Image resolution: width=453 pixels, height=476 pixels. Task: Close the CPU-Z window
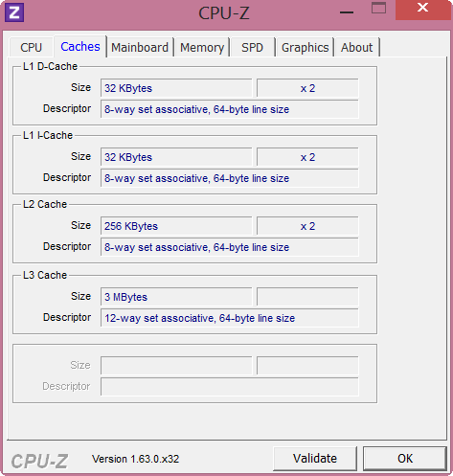422,10
